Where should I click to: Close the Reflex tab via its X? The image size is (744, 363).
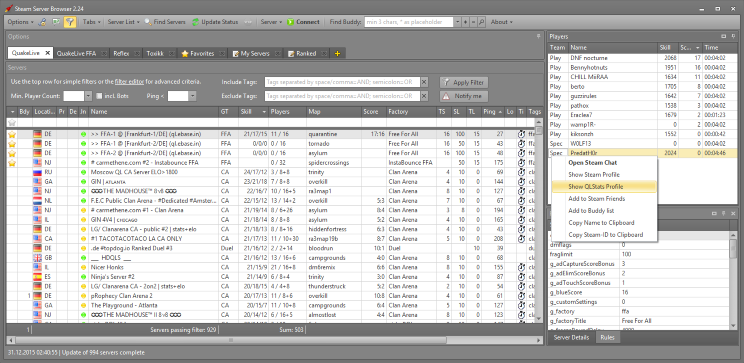[137, 54]
